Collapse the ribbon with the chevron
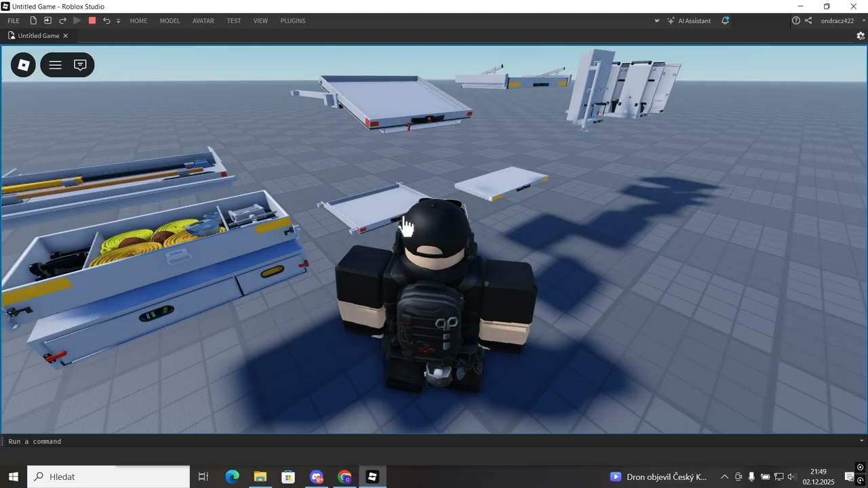The height and width of the screenshot is (488, 868). (x=656, y=21)
